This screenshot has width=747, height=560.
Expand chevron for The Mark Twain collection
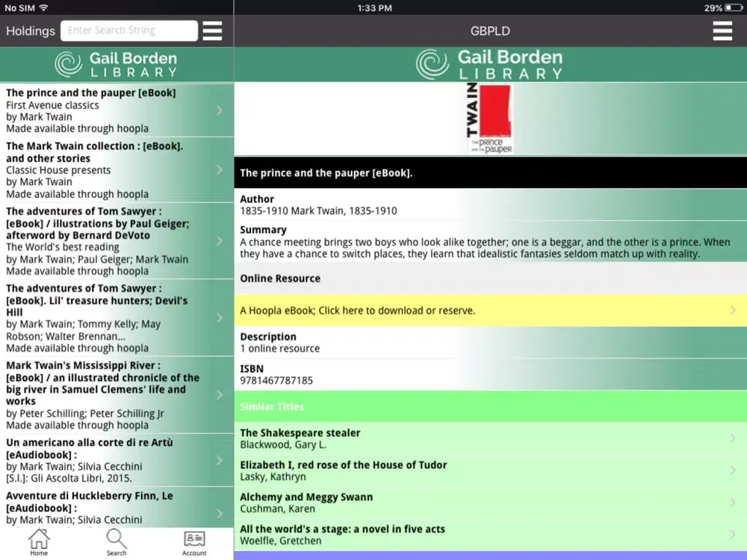[219, 169]
